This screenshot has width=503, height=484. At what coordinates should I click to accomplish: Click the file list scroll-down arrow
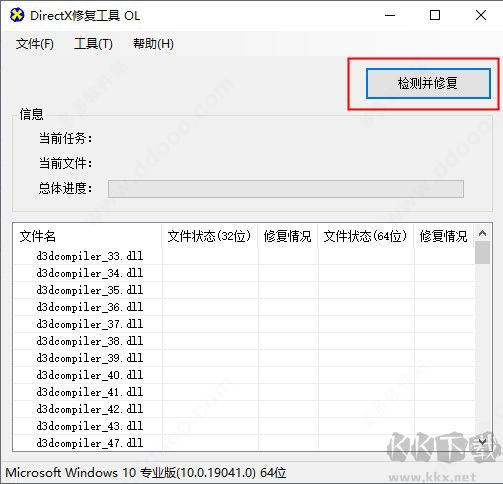[x=482, y=442]
